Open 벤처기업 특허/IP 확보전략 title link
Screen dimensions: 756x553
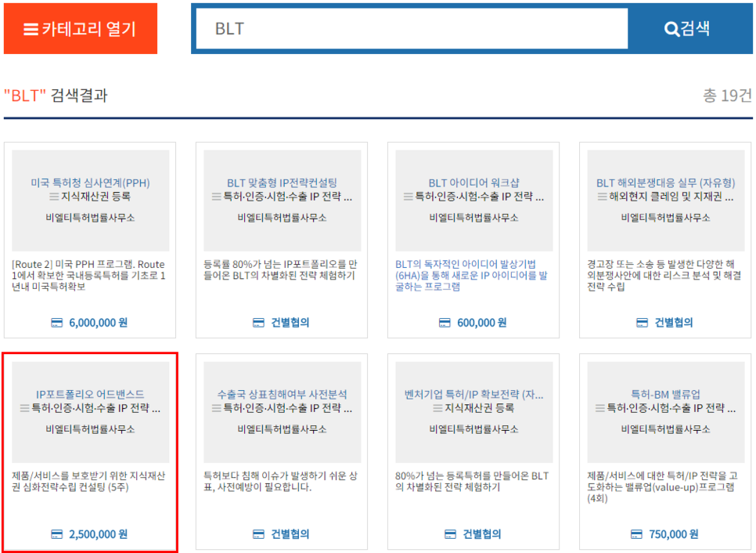pos(474,394)
